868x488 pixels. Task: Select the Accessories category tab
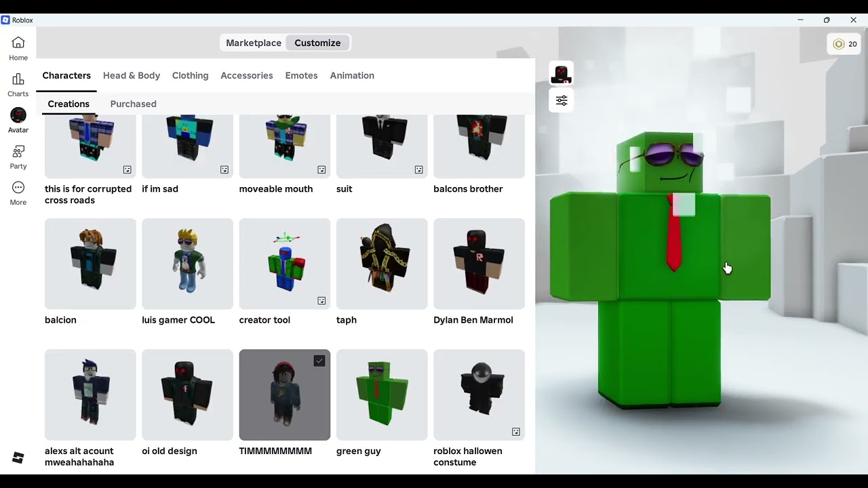[x=247, y=75]
